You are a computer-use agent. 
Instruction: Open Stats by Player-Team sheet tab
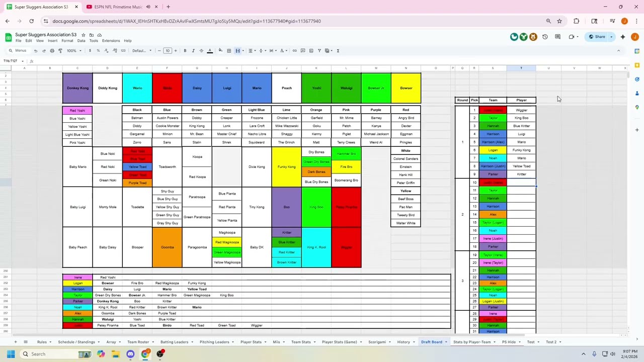(x=472, y=342)
